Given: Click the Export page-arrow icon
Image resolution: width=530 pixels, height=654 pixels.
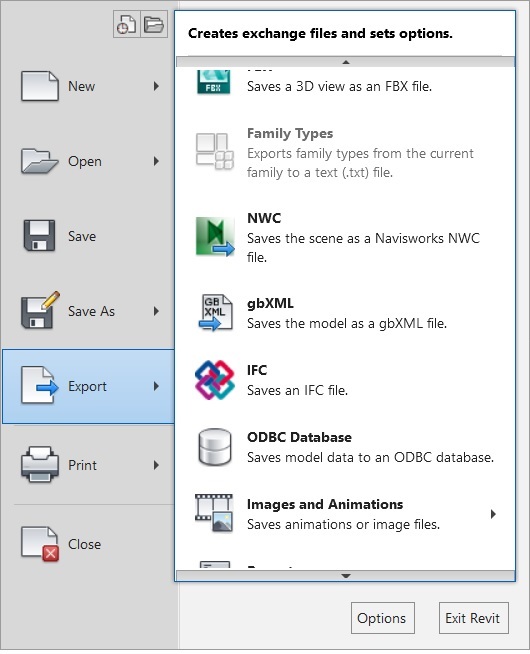Looking at the screenshot, I should 40,385.
